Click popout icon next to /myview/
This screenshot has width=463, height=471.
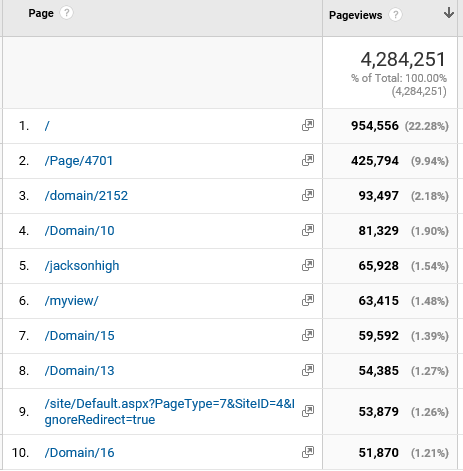click(x=308, y=300)
